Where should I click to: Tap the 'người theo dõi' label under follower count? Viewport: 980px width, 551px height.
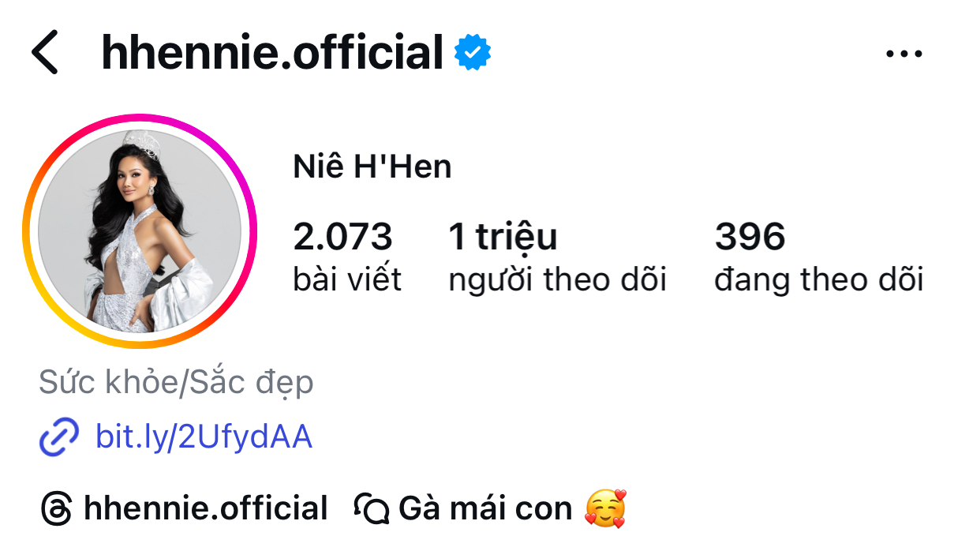[x=556, y=279]
